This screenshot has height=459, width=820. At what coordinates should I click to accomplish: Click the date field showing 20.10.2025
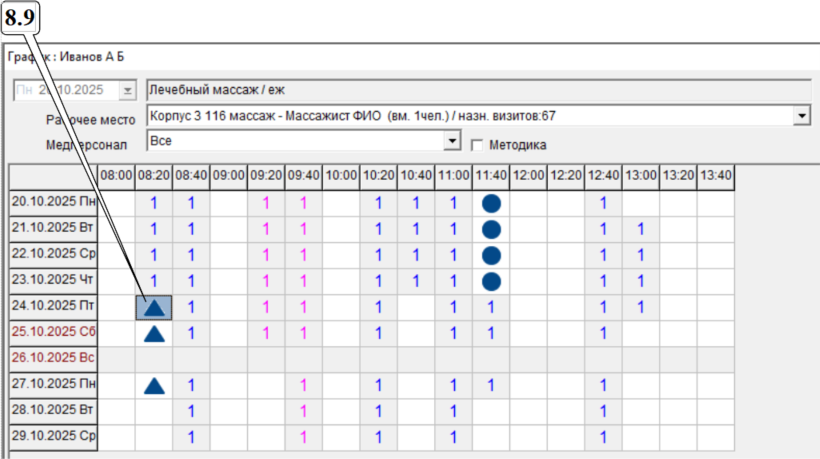click(x=65, y=91)
